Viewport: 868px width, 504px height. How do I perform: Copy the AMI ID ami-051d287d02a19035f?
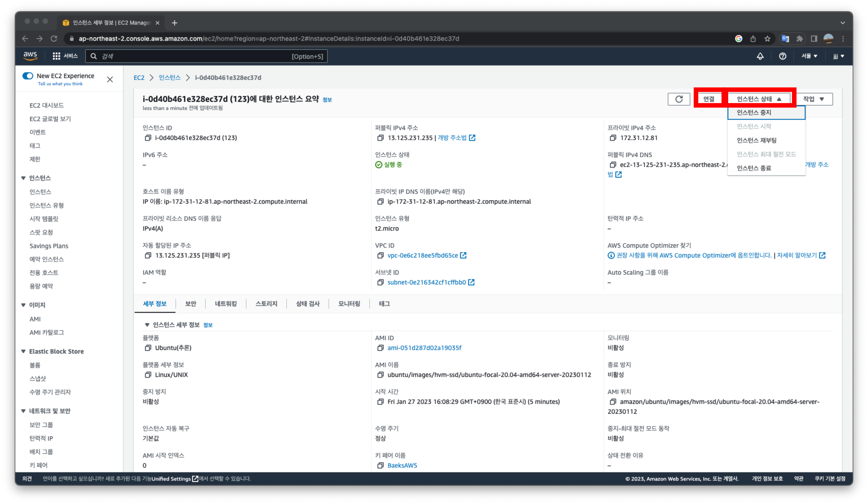click(380, 348)
